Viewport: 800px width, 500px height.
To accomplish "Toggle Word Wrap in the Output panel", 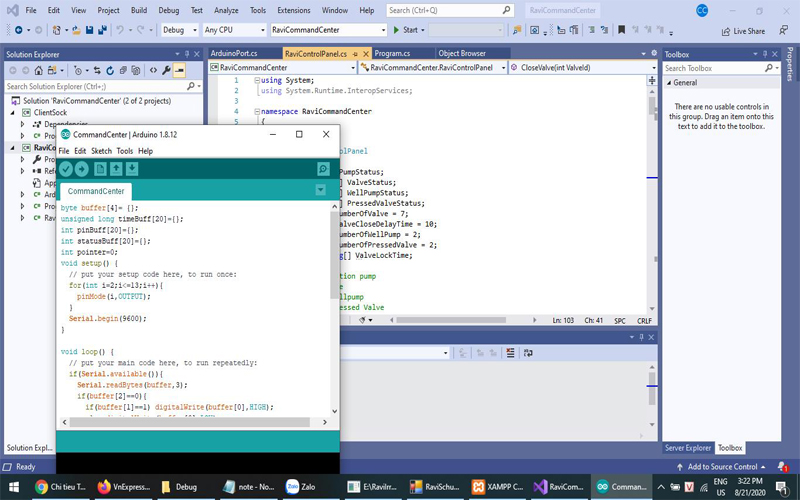I will (x=528, y=353).
